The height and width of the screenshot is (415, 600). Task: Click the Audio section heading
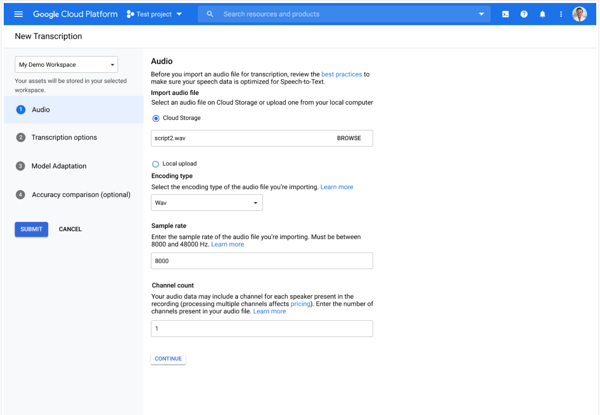click(161, 61)
